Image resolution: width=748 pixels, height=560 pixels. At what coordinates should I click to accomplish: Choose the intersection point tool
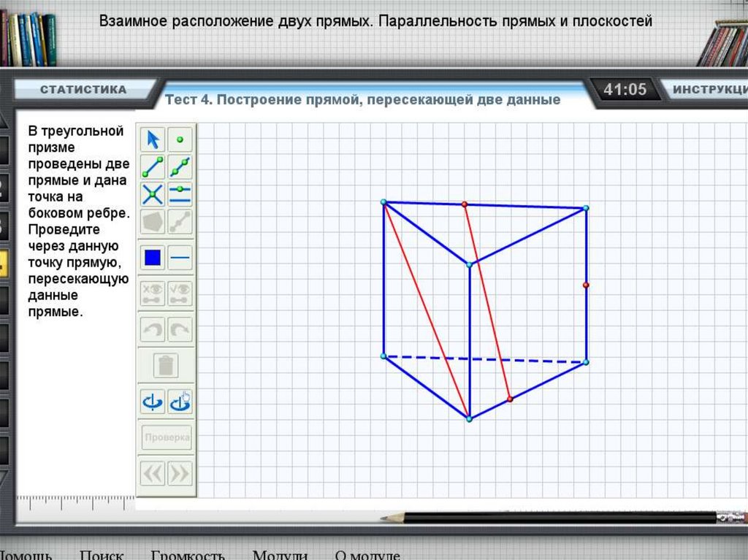(x=153, y=194)
